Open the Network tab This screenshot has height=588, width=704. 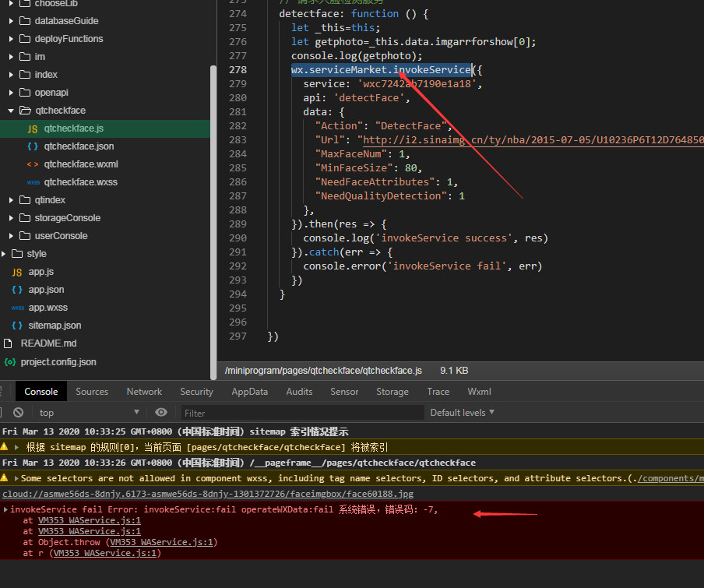(x=144, y=392)
